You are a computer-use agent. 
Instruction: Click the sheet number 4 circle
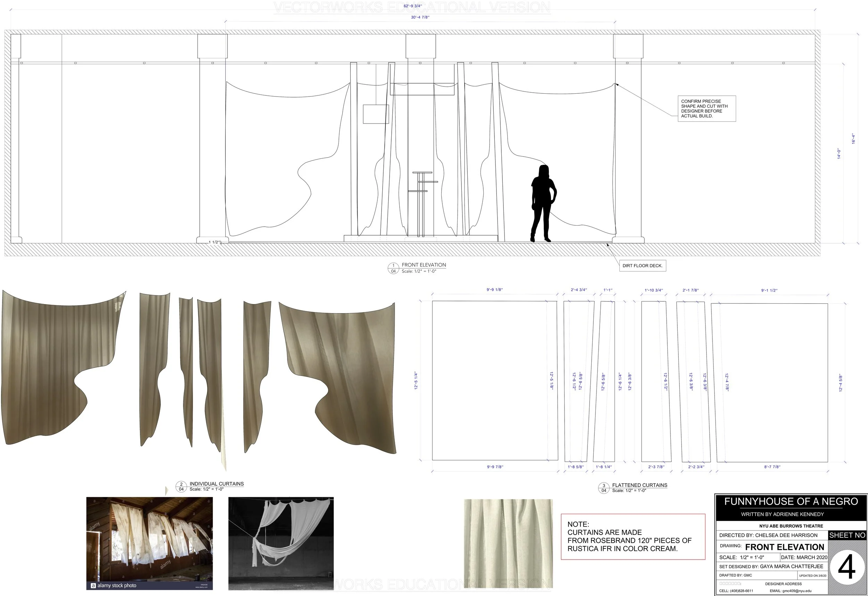tap(847, 568)
